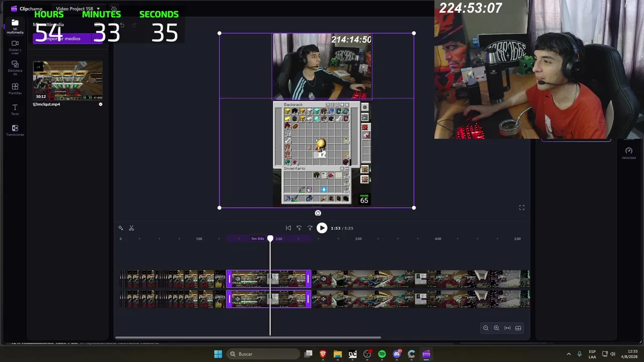Open the Video Project 158 title dropdown
Viewport: 644px width, 362px height.
(77, 9)
